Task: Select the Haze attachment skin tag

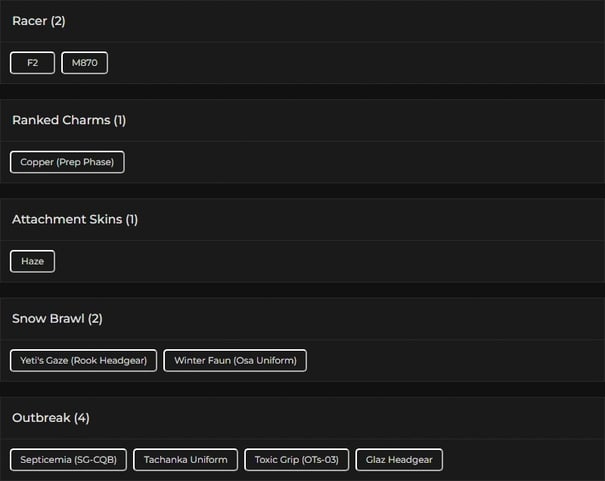Action: pyautogui.click(x=32, y=261)
